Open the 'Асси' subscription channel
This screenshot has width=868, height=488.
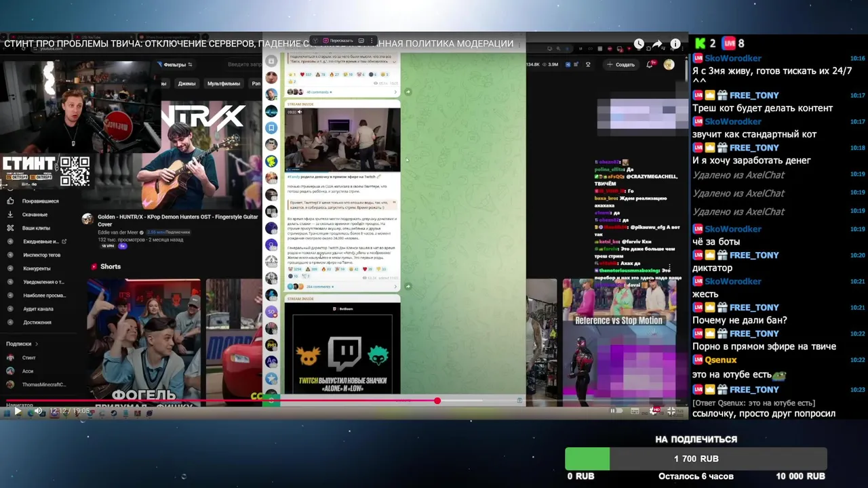tap(27, 371)
